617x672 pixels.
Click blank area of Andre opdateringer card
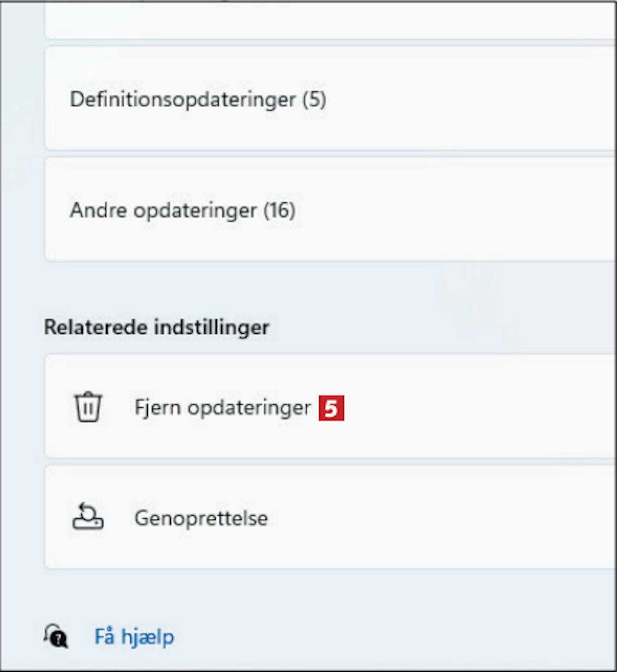452,210
